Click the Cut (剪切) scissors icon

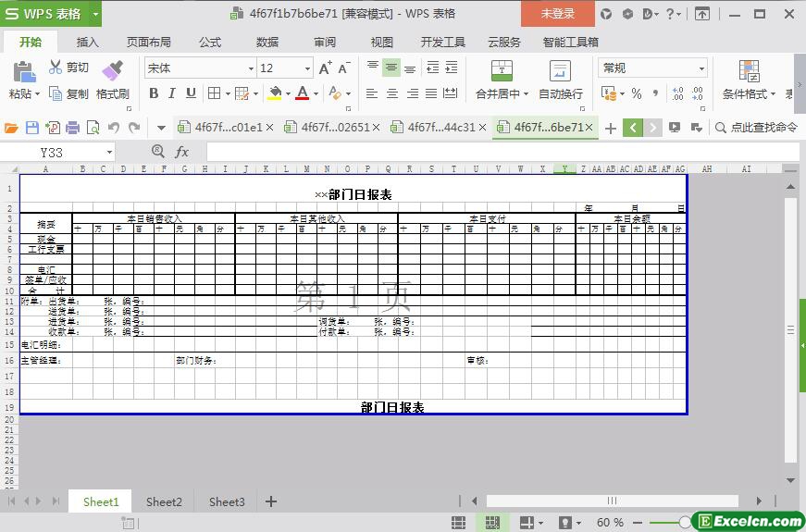[x=56, y=68]
